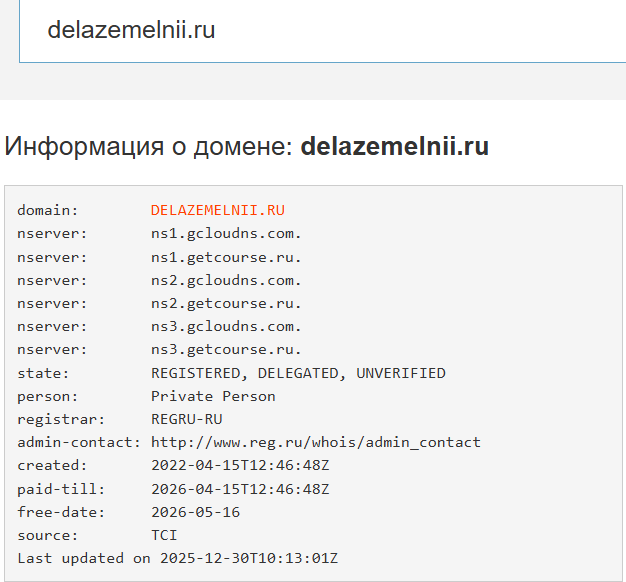Screen dimensions: 626x582
Task: Click the created date 2022-04-15T12:46:48Z
Action: pos(240,465)
